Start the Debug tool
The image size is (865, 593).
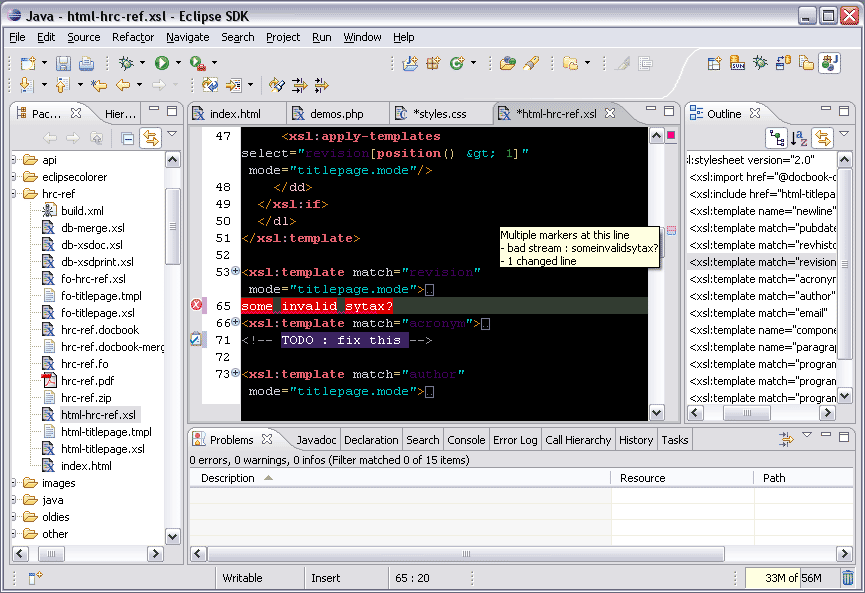pos(127,62)
